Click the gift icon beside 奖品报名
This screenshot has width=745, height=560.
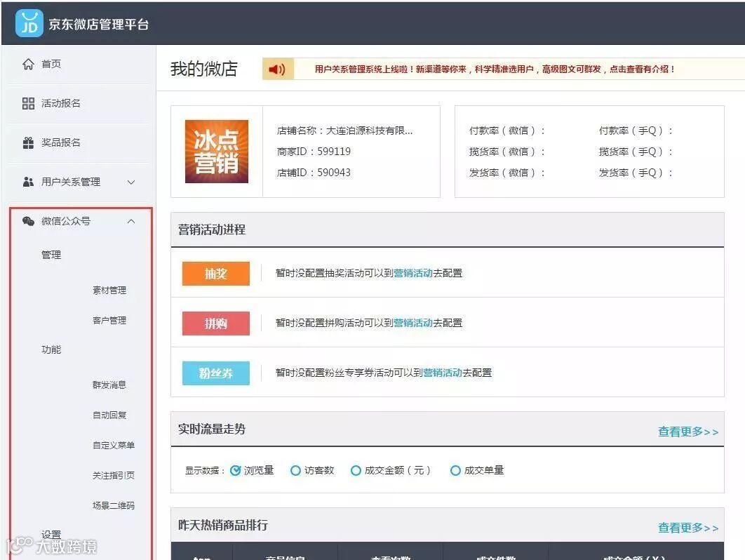[29, 142]
